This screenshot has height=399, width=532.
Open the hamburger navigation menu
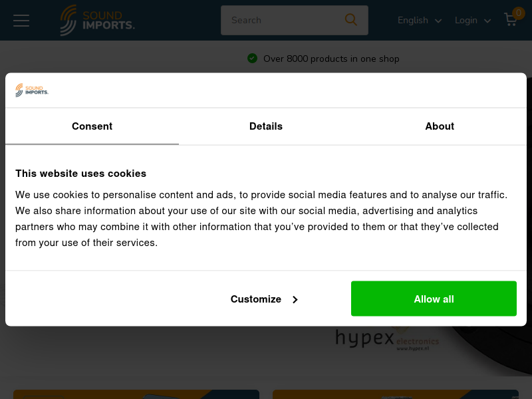[x=21, y=21]
